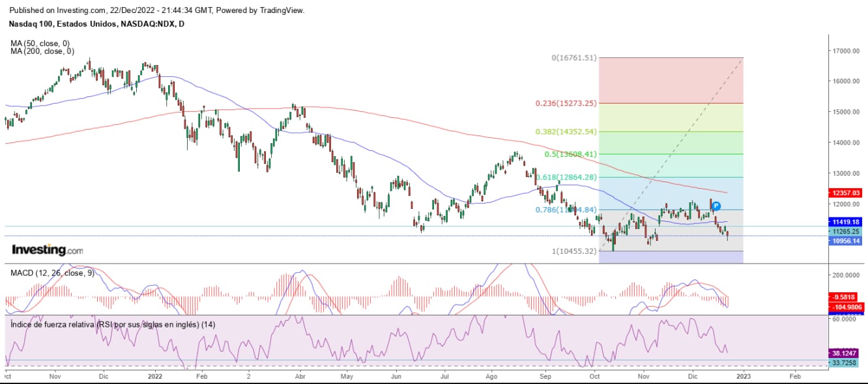
Task: Select the MACD (12, 26, close, 9) indicator title
Action: pos(52,273)
